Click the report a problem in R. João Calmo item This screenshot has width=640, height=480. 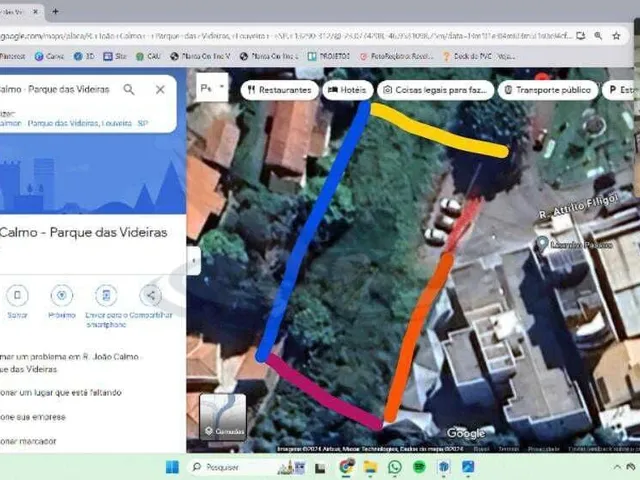click(69, 363)
